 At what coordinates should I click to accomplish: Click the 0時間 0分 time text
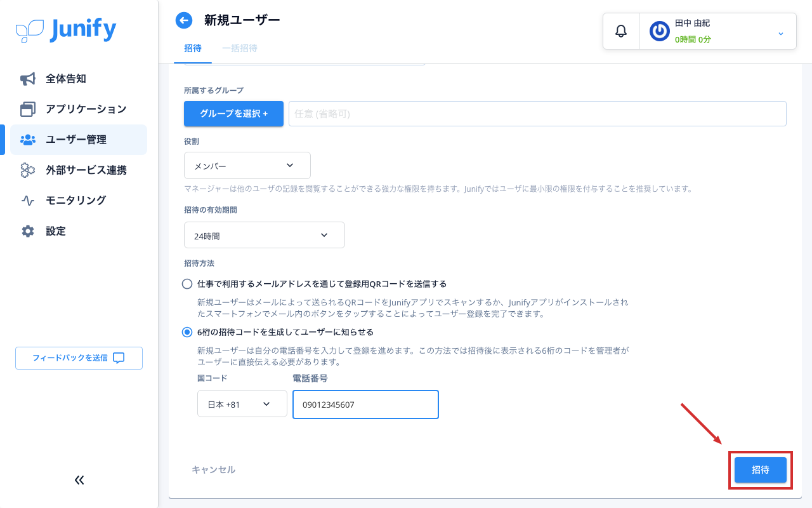693,39
